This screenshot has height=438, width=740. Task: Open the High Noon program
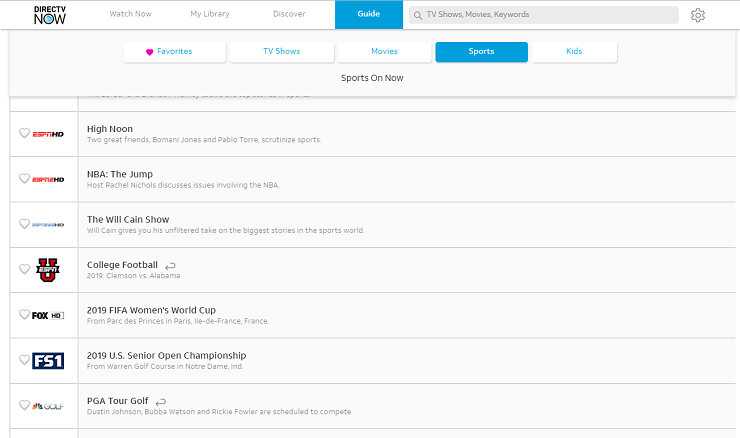(x=407, y=134)
